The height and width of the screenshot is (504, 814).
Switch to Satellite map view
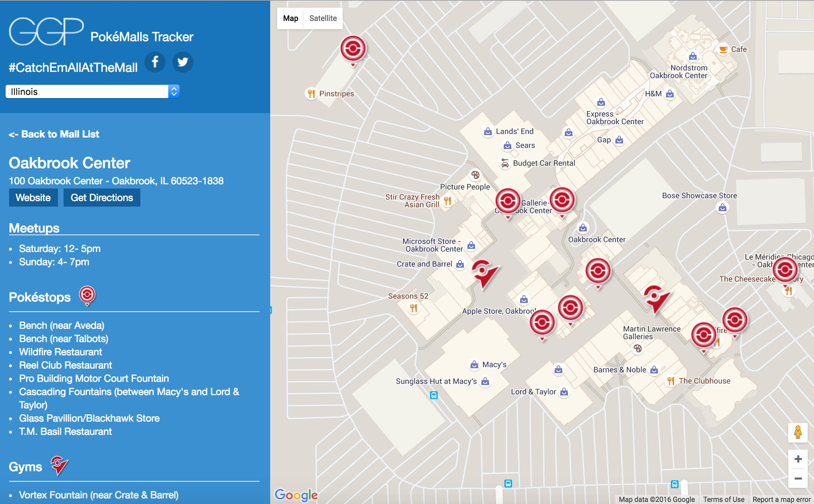(323, 18)
